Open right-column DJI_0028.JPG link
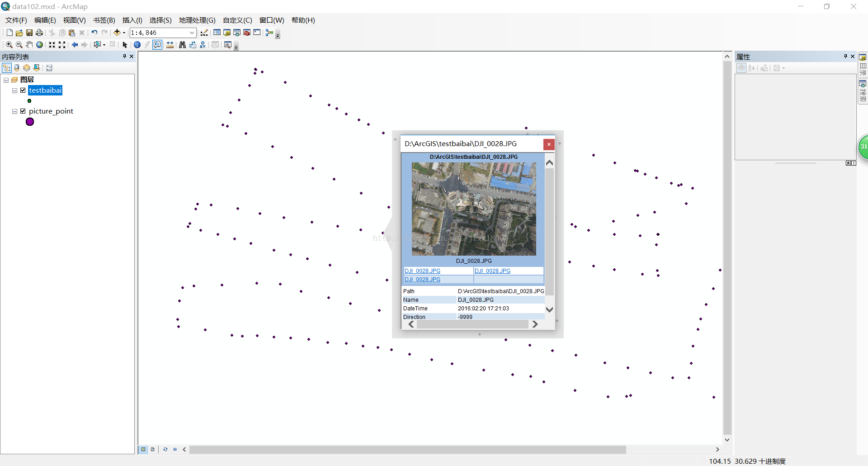Image resolution: width=868 pixels, height=466 pixels. (x=492, y=271)
